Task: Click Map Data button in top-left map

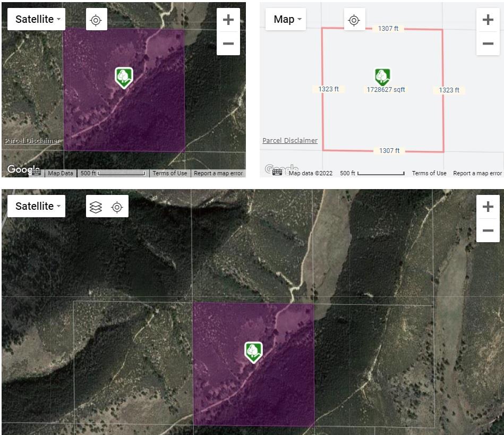Action: 61,173
